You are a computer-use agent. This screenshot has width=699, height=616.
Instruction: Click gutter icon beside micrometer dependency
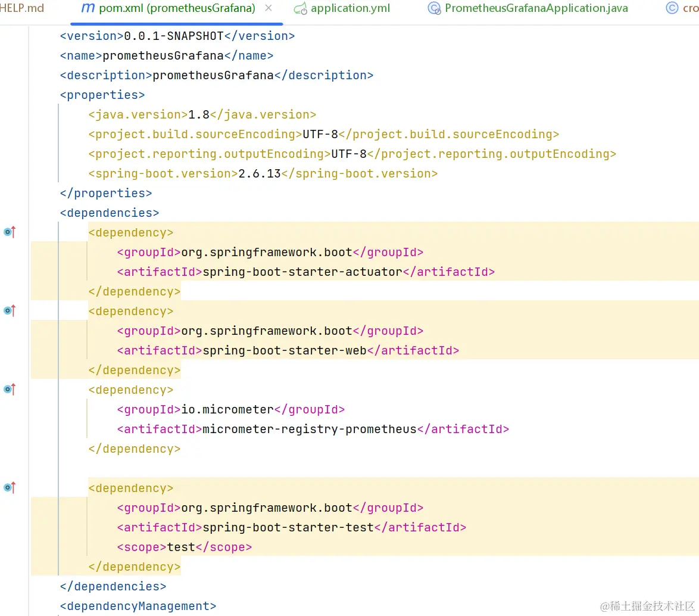tap(10, 390)
